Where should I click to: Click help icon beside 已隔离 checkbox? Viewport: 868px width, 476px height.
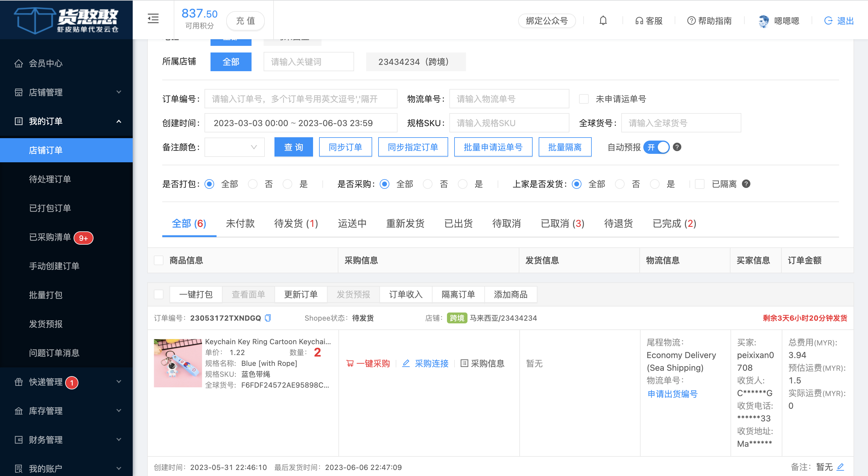click(x=746, y=184)
